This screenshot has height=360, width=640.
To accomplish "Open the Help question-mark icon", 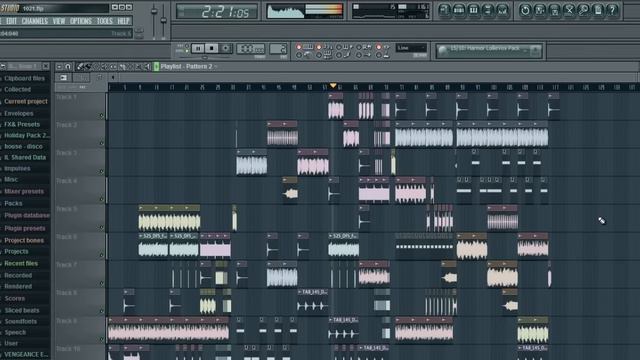I will coord(613,10).
